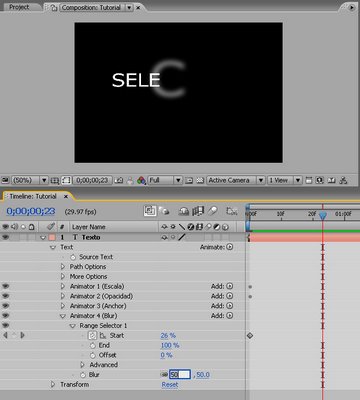Click the video eye column header icon
This screenshot has width=360, height=400.
6,227
